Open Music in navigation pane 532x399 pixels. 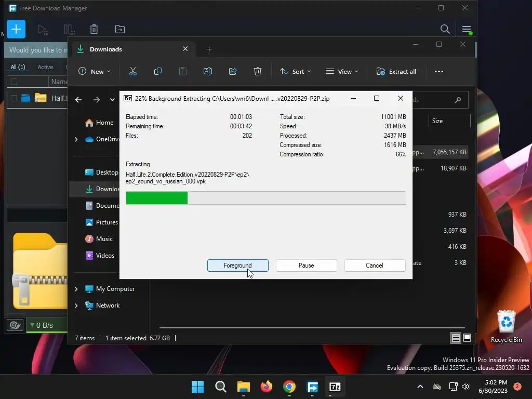coord(99,239)
